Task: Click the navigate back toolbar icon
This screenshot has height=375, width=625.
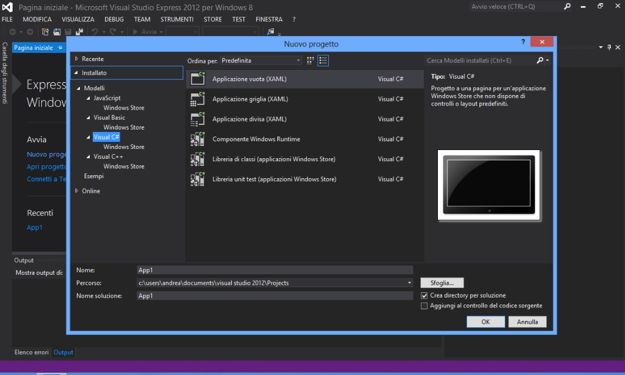Action: point(12,31)
